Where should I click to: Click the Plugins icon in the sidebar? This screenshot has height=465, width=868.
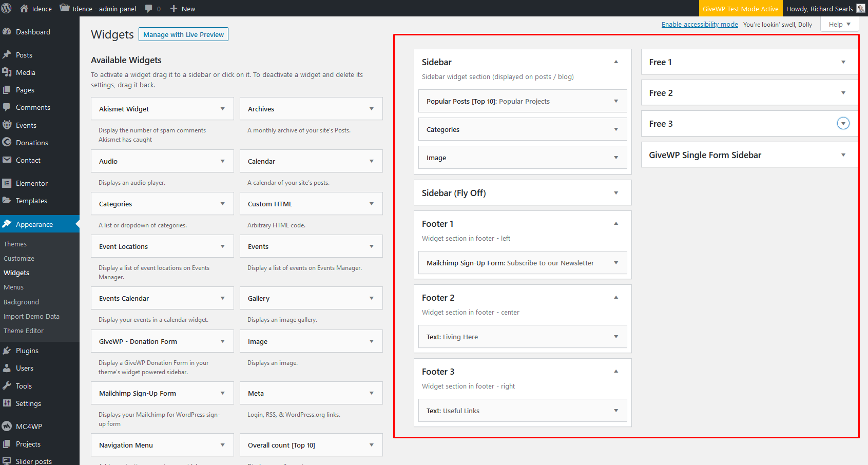coord(7,351)
